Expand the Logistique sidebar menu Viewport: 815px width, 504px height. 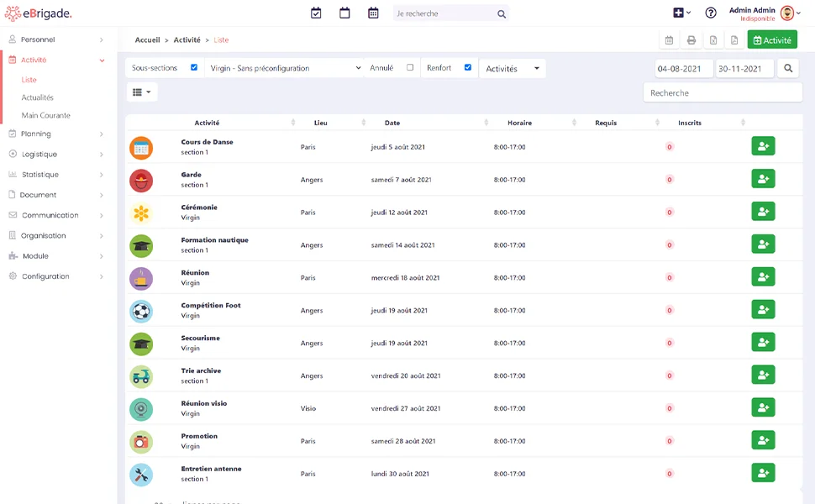coord(56,154)
